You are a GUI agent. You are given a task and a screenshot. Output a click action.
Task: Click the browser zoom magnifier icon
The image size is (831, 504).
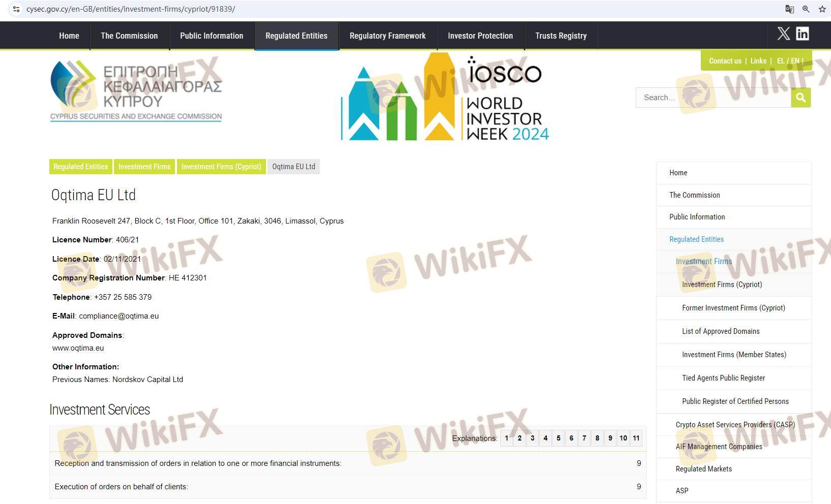[806, 9]
